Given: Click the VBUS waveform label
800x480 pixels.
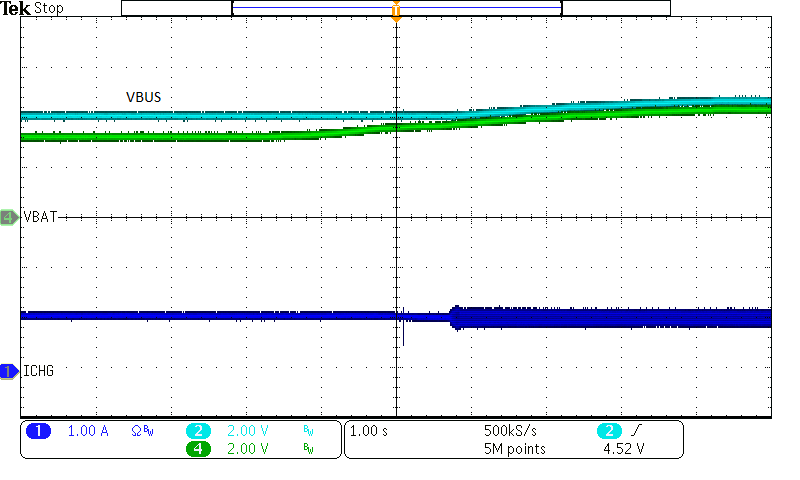Looking at the screenshot, I should point(143,97).
